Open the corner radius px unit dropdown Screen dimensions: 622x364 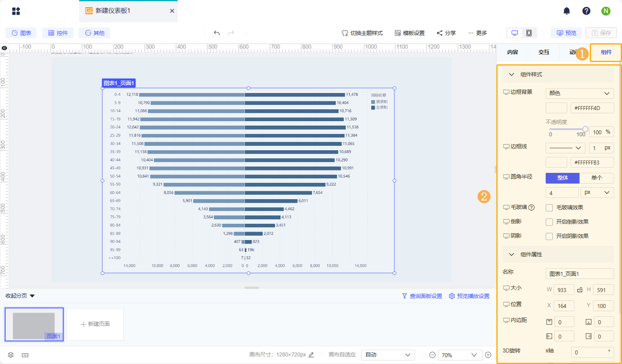pos(597,193)
